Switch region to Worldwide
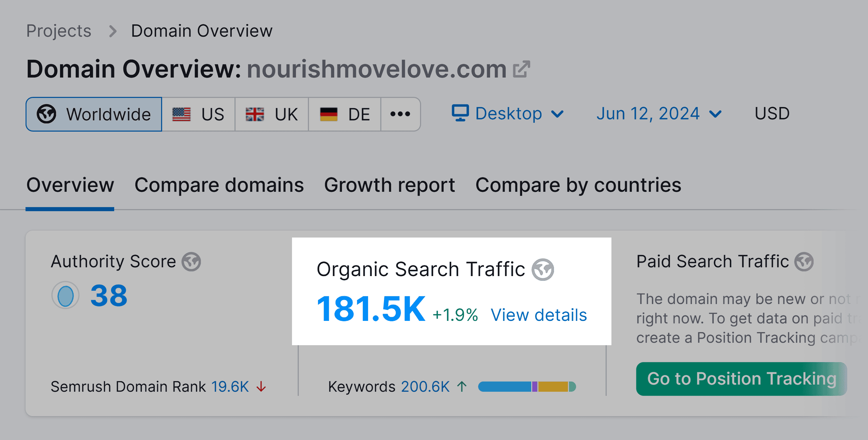This screenshot has height=440, width=868. [x=94, y=114]
